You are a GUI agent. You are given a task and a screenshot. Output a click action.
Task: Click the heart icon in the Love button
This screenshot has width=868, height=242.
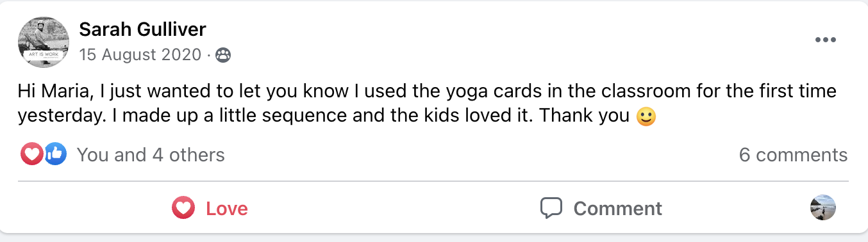183,208
